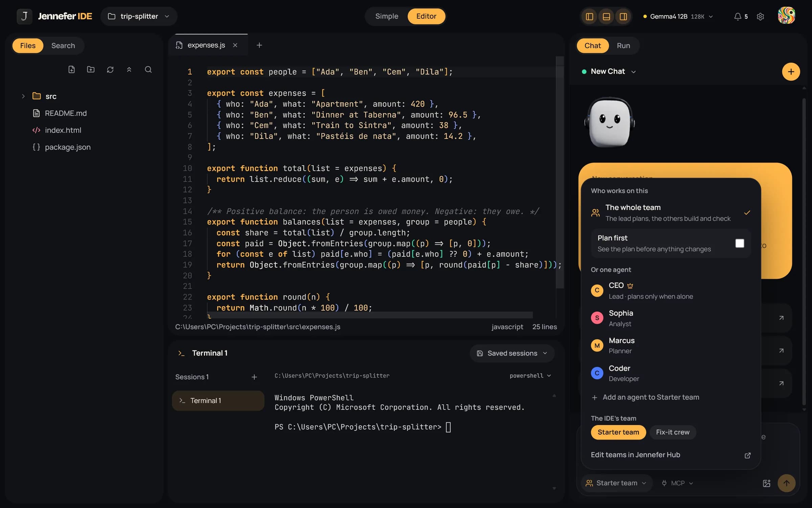
Task: Click the Jennefer IDE J logo
Action: click(24, 16)
